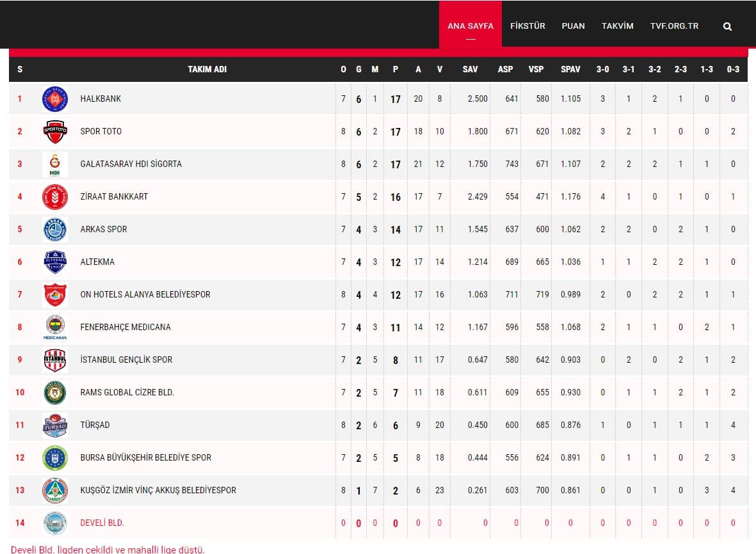Viewport: 756px width, 554px height.
Task: Click the Ziraat Bankkart team logo
Action: (54, 197)
